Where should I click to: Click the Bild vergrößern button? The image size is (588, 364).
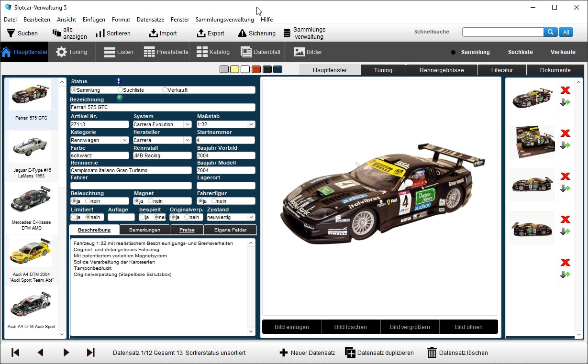(x=410, y=327)
